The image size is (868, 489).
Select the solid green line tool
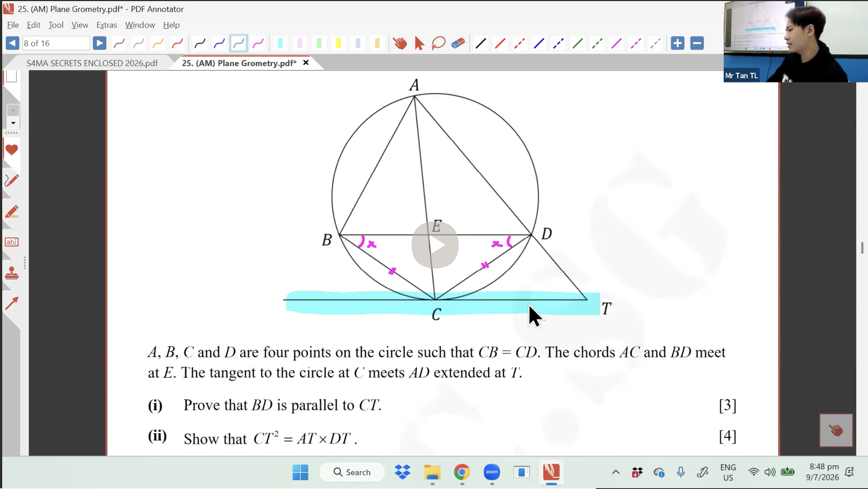coord(578,43)
